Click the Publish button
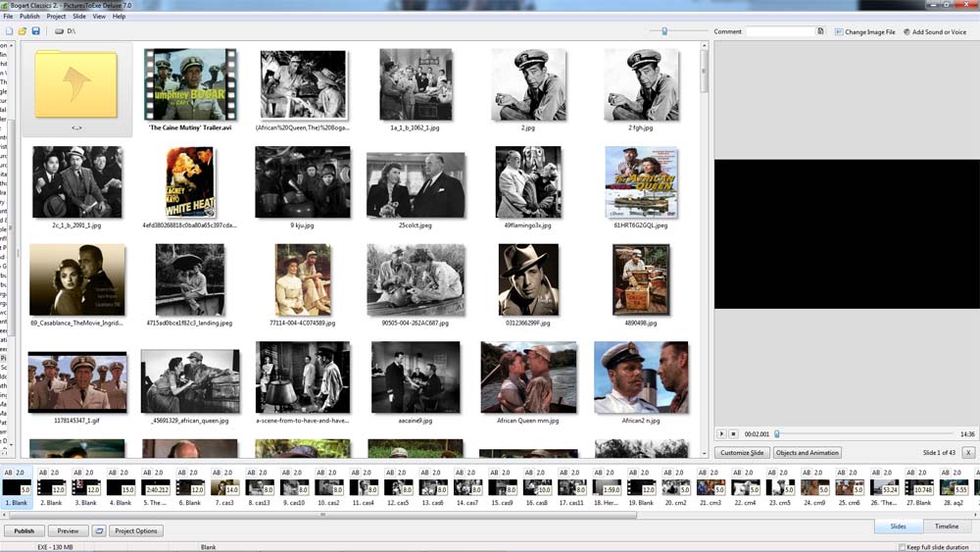Viewport: 980px width, 552px height. tap(24, 530)
